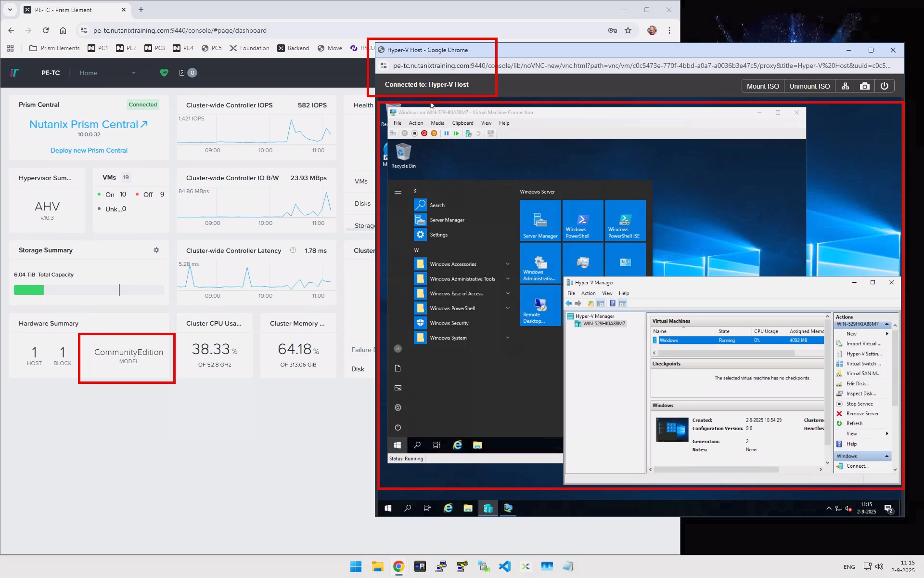Expand the Windows PowerShell folder
This screenshot has height=578, width=924.
(x=508, y=308)
